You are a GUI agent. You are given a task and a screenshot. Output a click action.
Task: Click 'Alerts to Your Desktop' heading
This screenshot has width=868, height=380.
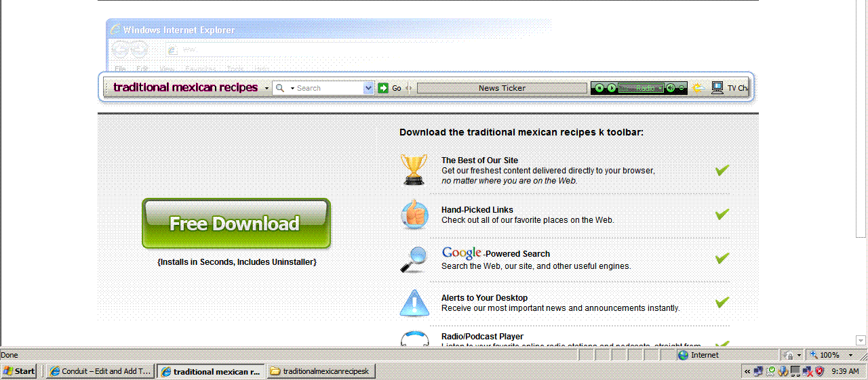coord(484,298)
